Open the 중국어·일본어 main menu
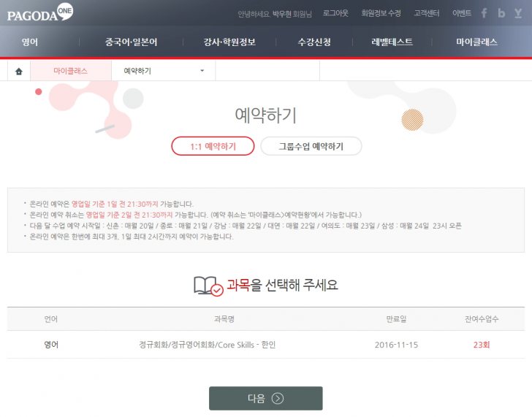The image size is (532, 417). tap(131, 42)
